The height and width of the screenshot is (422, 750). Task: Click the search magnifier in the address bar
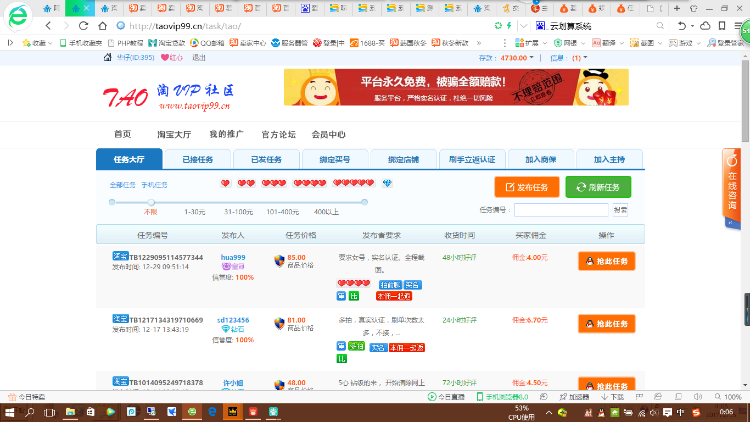(x=660, y=26)
